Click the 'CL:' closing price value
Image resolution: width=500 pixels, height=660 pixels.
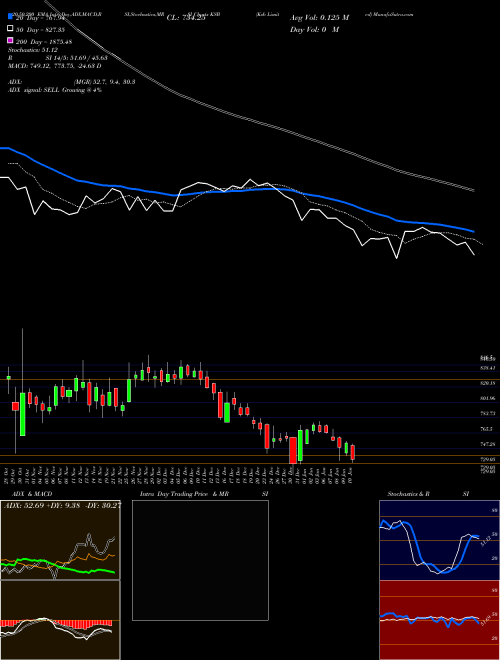coord(186,18)
